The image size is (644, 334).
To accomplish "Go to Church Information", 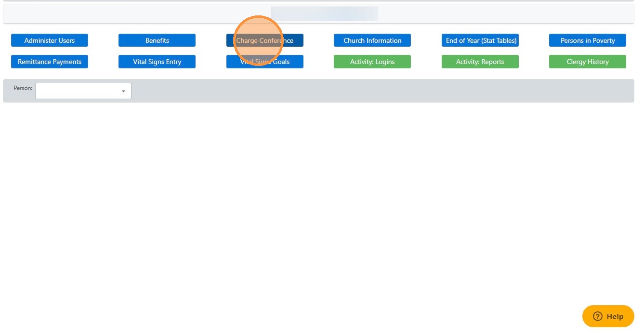I will 372,40.
